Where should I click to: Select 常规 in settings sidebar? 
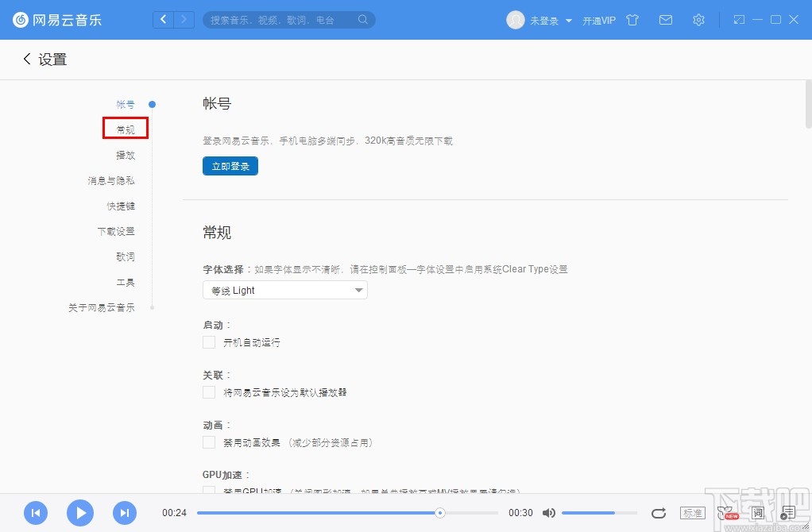[x=126, y=129]
